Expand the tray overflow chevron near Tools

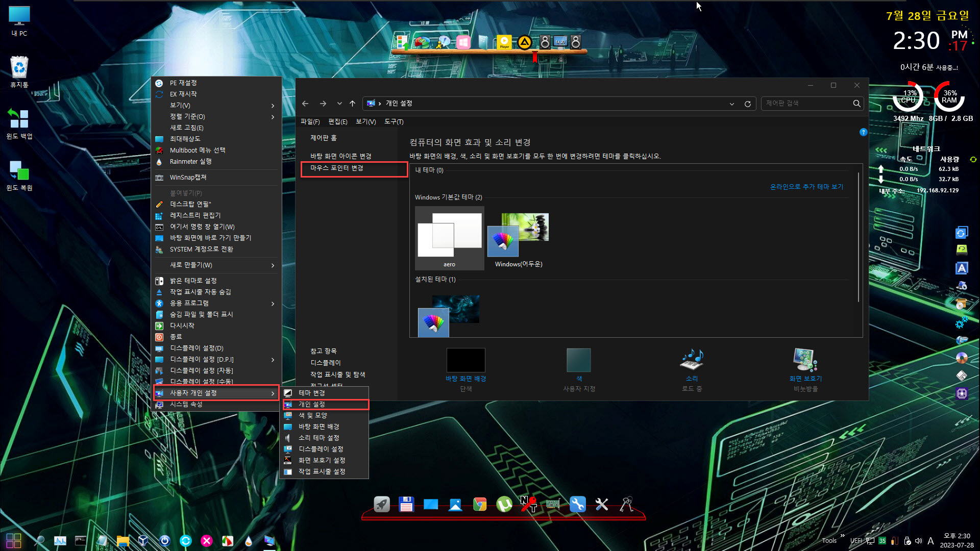(843, 535)
